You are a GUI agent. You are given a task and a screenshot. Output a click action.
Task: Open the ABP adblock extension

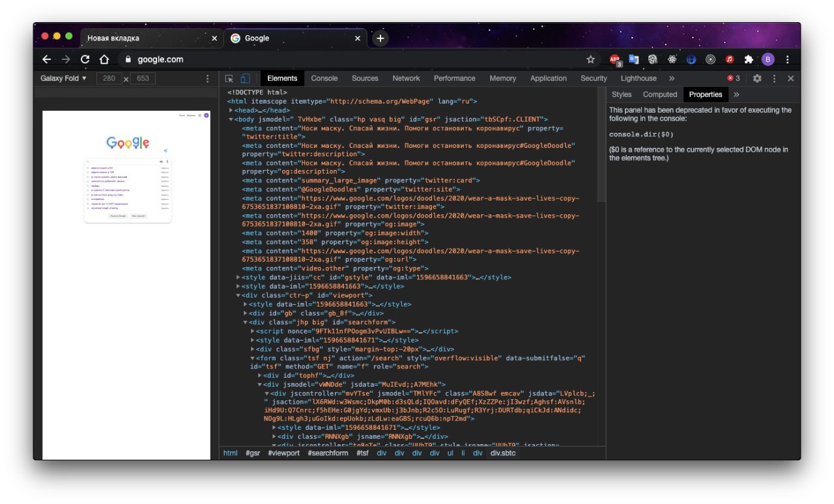(x=614, y=59)
